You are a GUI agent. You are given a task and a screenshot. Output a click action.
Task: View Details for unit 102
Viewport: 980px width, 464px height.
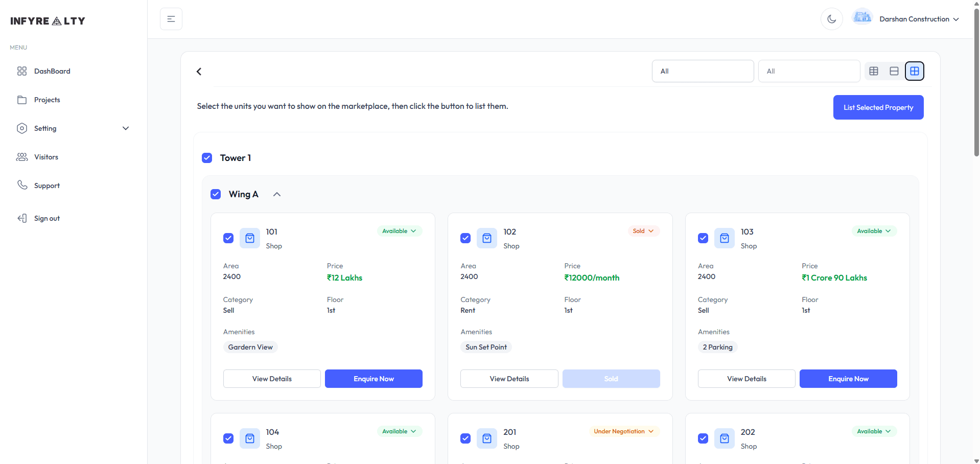[x=509, y=379]
